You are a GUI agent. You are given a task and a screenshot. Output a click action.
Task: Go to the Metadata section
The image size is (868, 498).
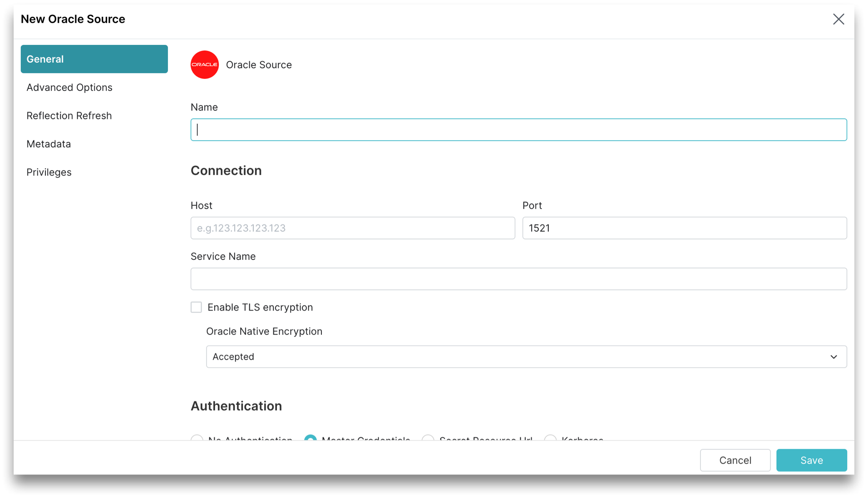(x=49, y=144)
